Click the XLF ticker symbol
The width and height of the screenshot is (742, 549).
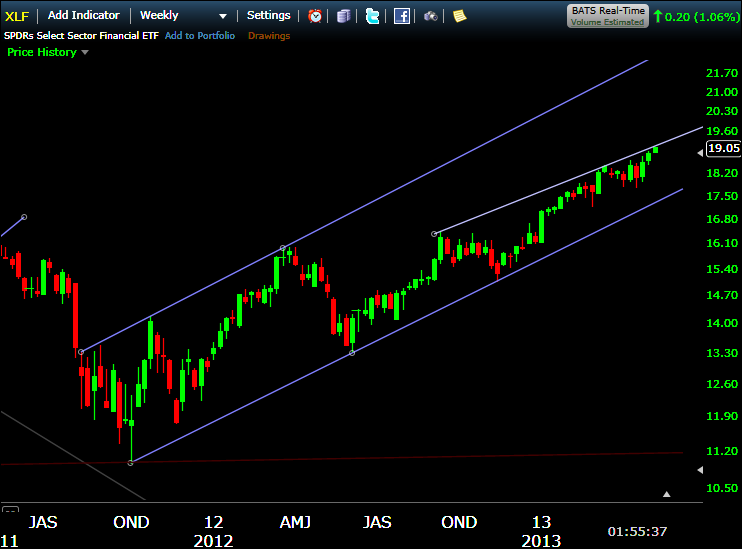coord(17,16)
